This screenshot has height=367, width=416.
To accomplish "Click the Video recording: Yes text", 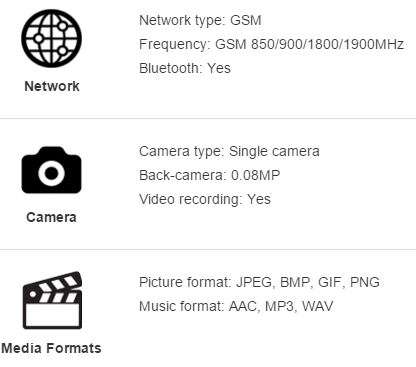I will coord(205,199).
